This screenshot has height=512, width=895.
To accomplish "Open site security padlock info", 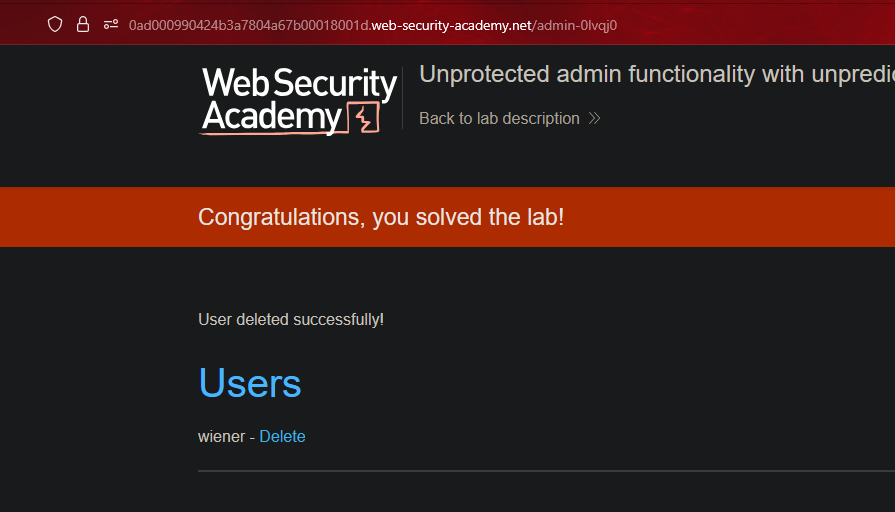I will click(x=83, y=24).
